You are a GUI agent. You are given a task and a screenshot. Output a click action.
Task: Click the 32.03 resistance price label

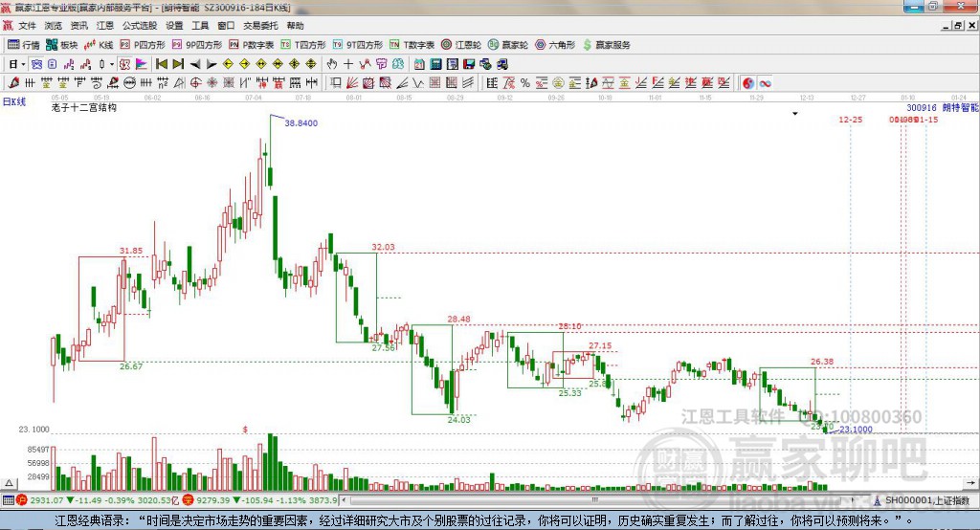coord(383,247)
